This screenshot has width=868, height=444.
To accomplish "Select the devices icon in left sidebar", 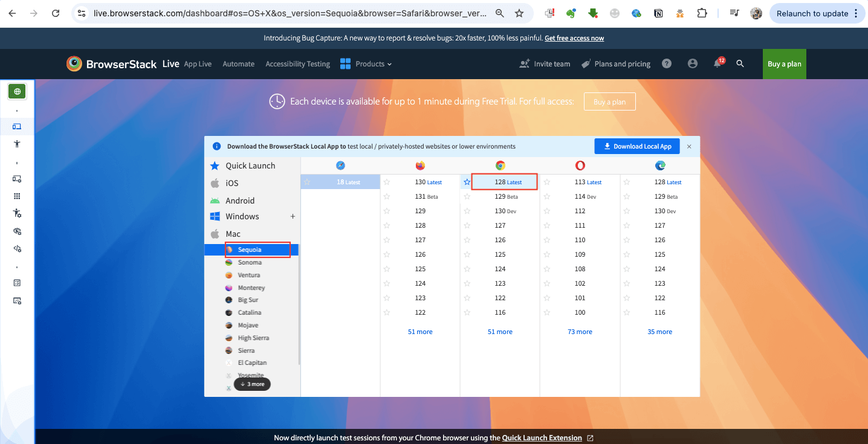I will 17,126.
